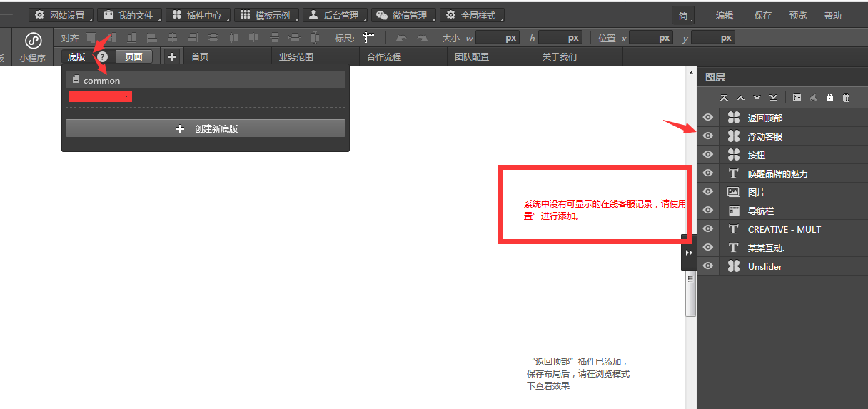Viewport: 868px width, 409px height.
Task: Click 创建新底版 button
Action: pyautogui.click(x=206, y=128)
